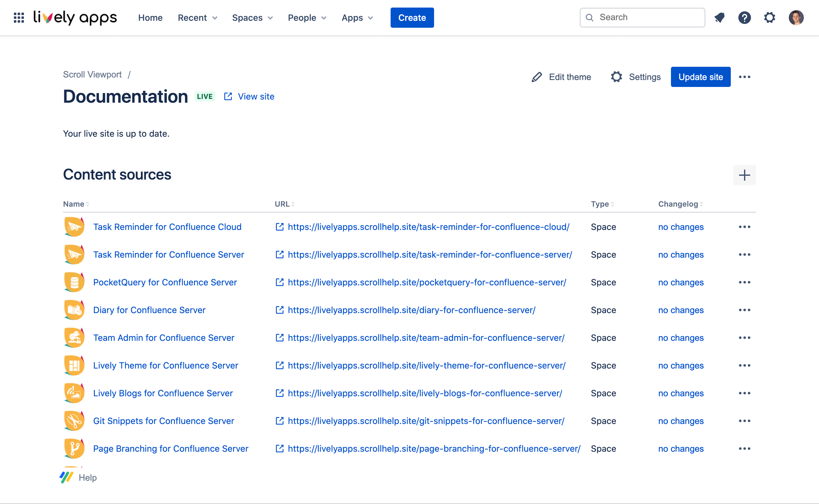Open the more options menu beside Update site
Screen dimensions: 819x504
pos(744,77)
